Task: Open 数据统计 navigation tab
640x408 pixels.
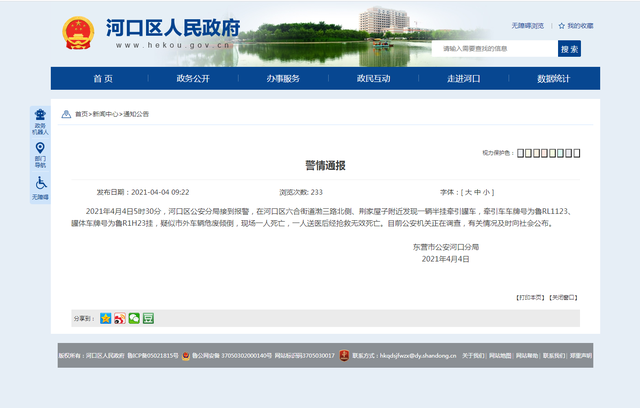Action: point(553,78)
